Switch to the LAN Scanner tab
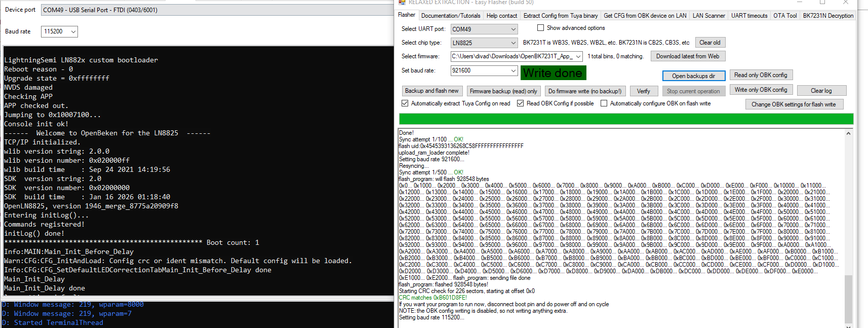 click(709, 16)
